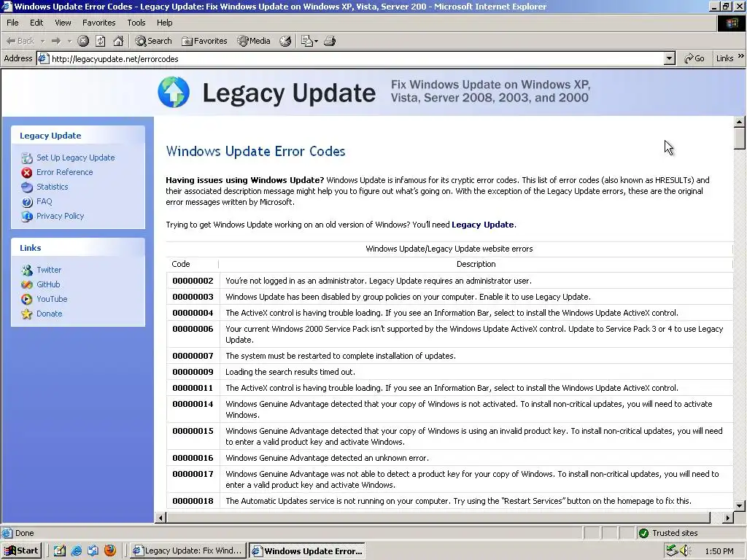This screenshot has height=560, width=747.
Task: Click the Edit page toolbar icon
Action: point(306,41)
